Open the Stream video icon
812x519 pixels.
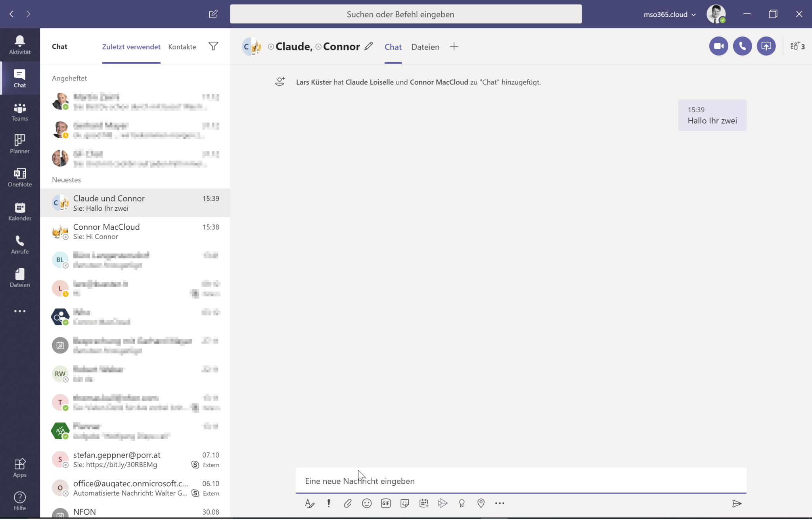[x=443, y=504]
